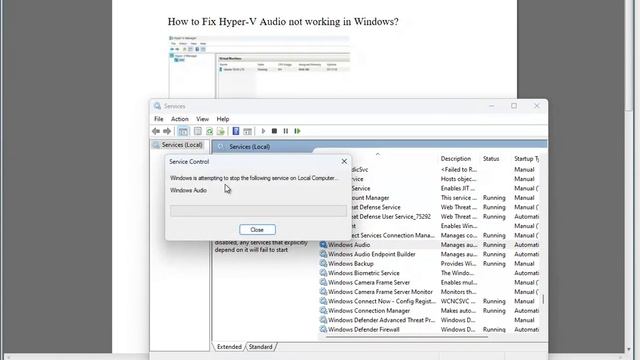The height and width of the screenshot is (360, 640).
Task: Click the Windows Backup service gear icon
Action: coord(323,263)
